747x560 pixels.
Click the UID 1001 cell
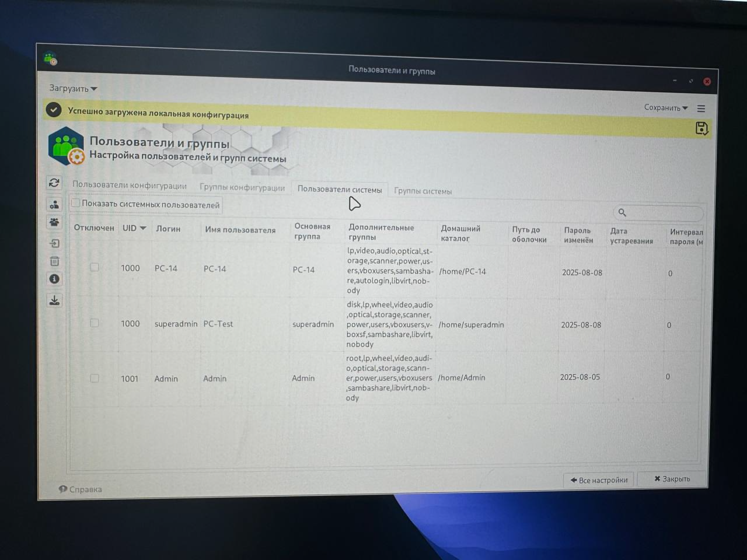(130, 379)
